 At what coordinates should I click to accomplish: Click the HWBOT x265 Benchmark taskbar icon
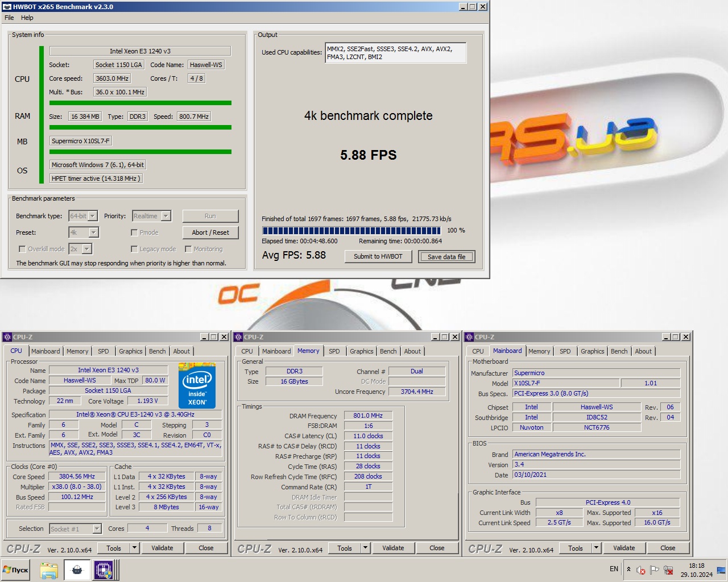[x=77, y=570]
